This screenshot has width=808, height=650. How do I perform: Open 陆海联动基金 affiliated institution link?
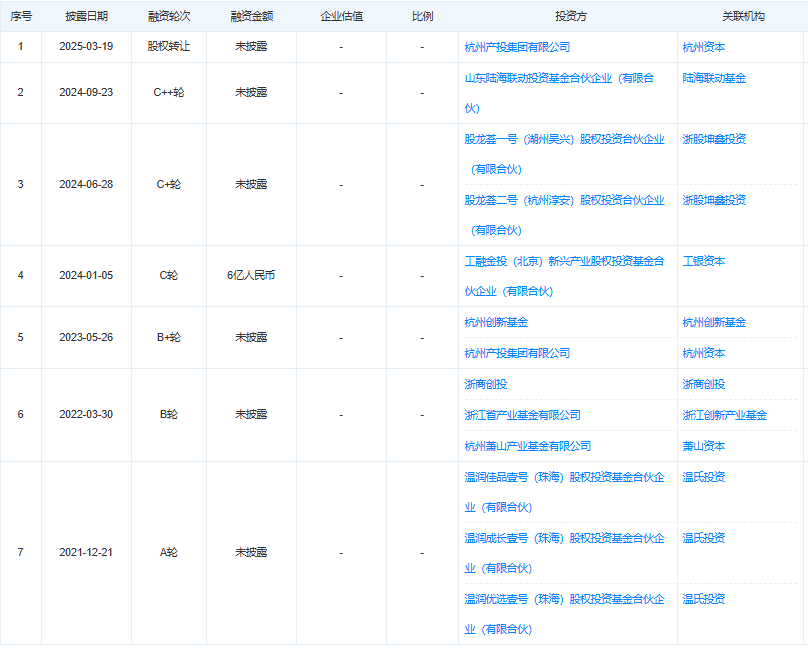pos(714,78)
